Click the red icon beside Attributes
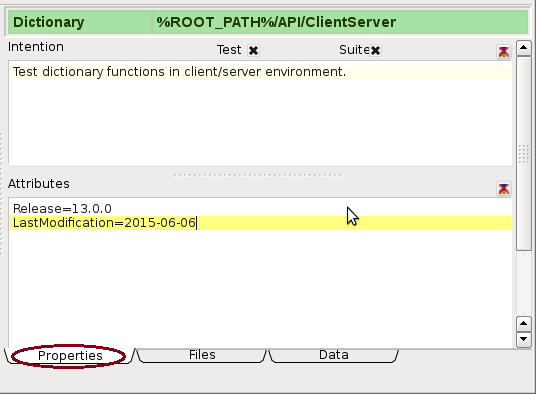 [504, 189]
